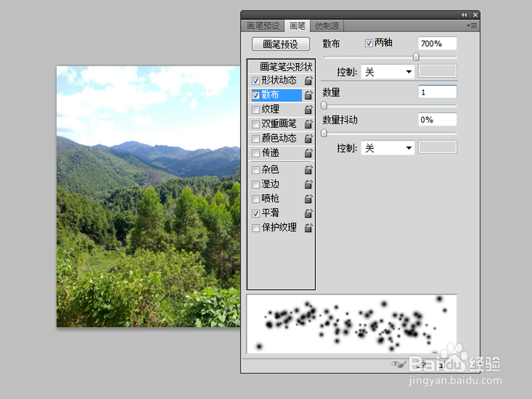
Task: Toggle the lock icon beside 纹理
Action: [308, 110]
